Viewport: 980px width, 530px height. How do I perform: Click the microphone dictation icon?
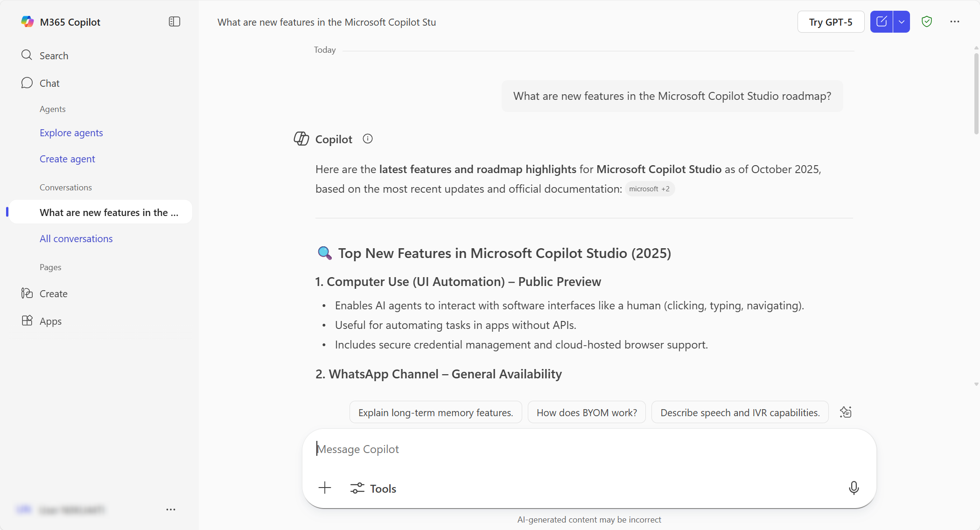click(x=854, y=488)
